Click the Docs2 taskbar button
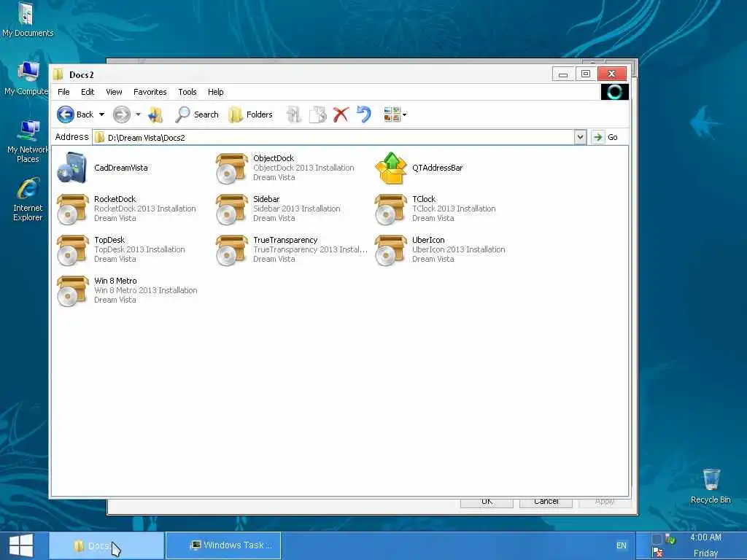 107,545
